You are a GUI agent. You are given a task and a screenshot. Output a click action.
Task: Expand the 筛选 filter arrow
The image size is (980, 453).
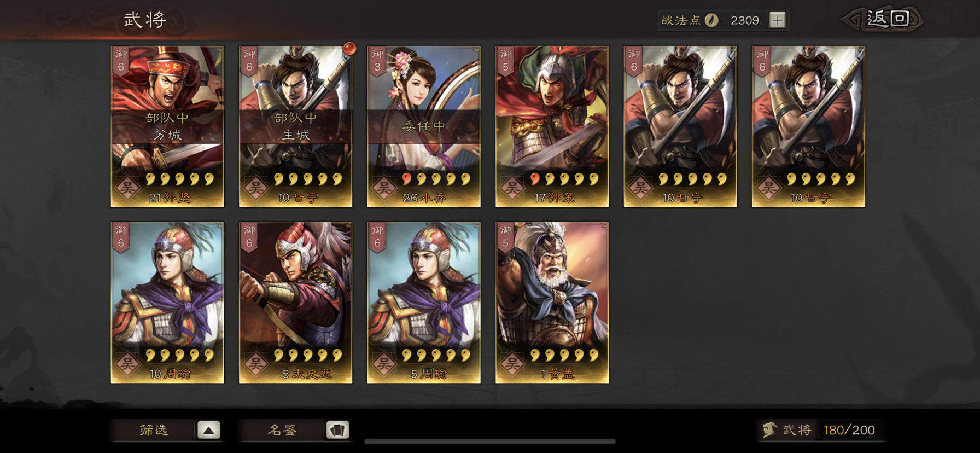coord(208,430)
